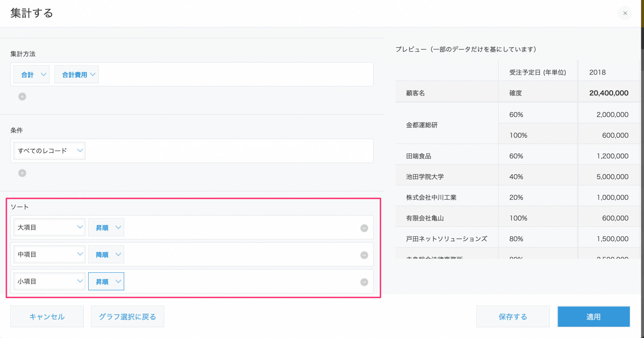644x338 pixels.
Task: Click the 保存する button
Action: [x=513, y=317]
